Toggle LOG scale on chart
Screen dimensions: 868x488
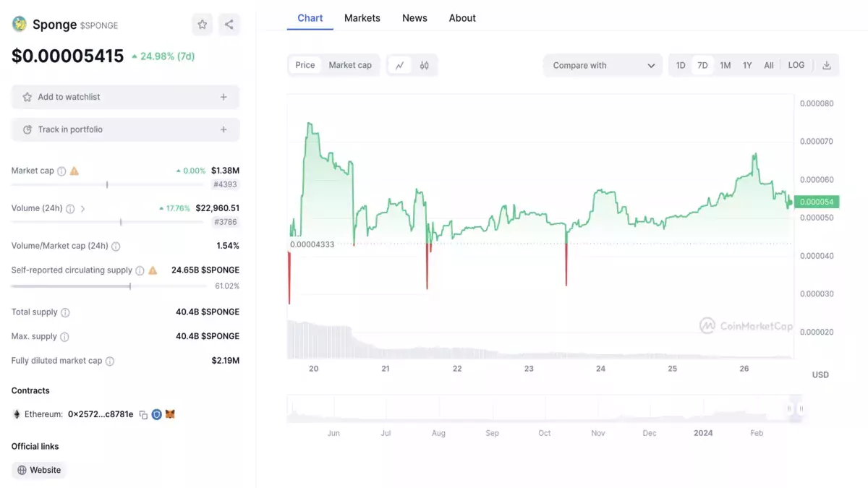(796, 65)
